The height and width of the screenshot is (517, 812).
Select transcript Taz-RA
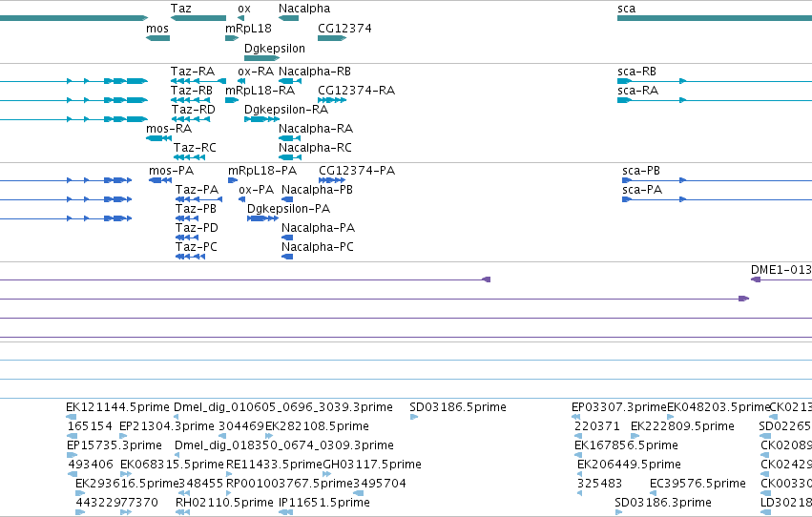pos(198,81)
